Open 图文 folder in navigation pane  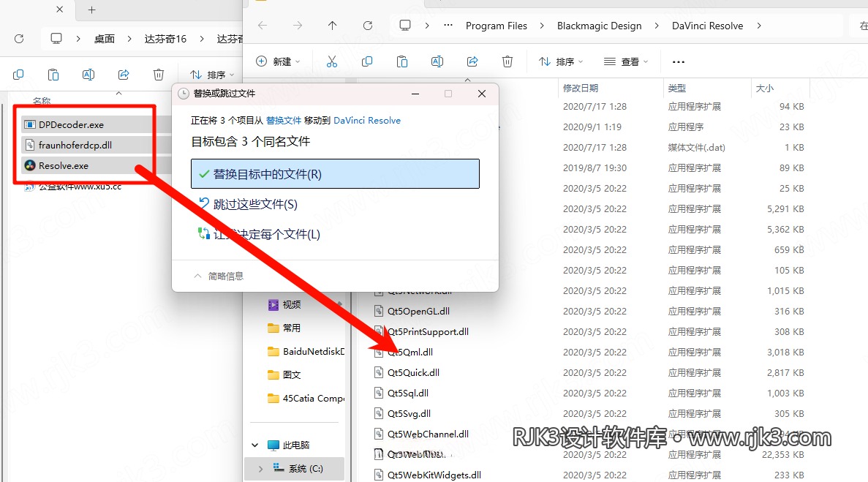pos(292,374)
